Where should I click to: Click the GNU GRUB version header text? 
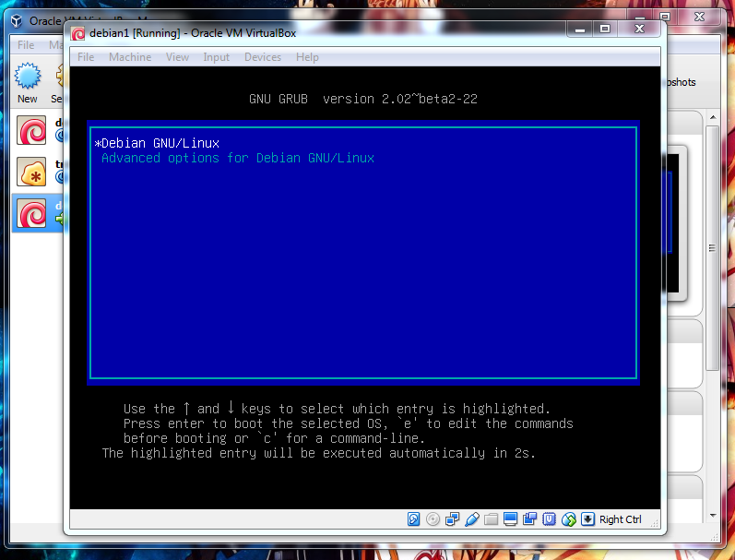click(363, 99)
